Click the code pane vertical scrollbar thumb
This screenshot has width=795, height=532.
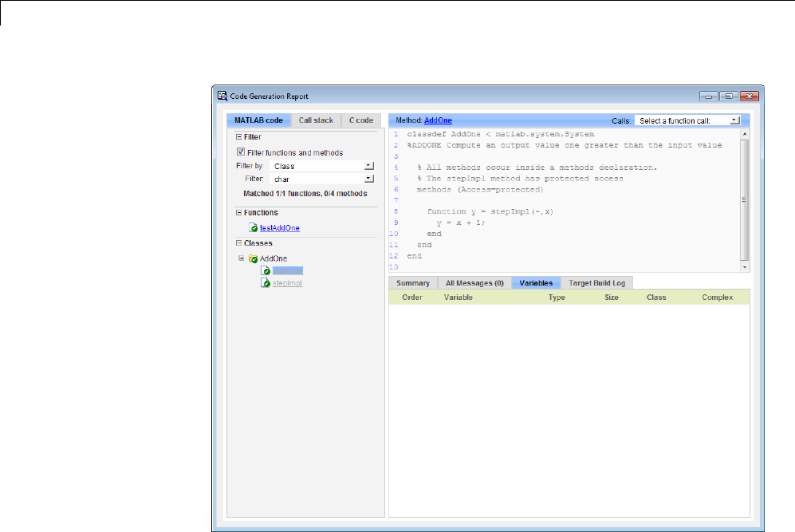pyautogui.click(x=745, y=200)
